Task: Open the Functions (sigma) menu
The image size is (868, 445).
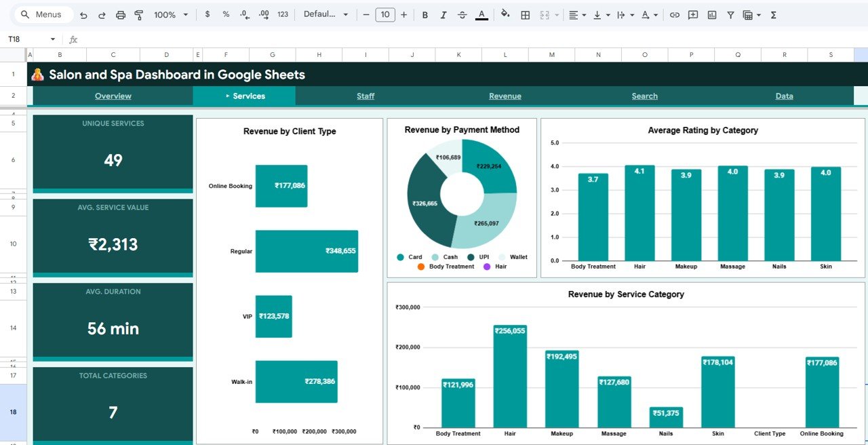Action: pyautogui.click(x=772, y=14)
